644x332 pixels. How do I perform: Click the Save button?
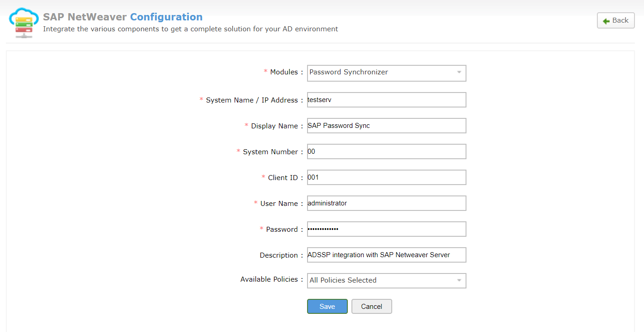click(x=327, y=306)
